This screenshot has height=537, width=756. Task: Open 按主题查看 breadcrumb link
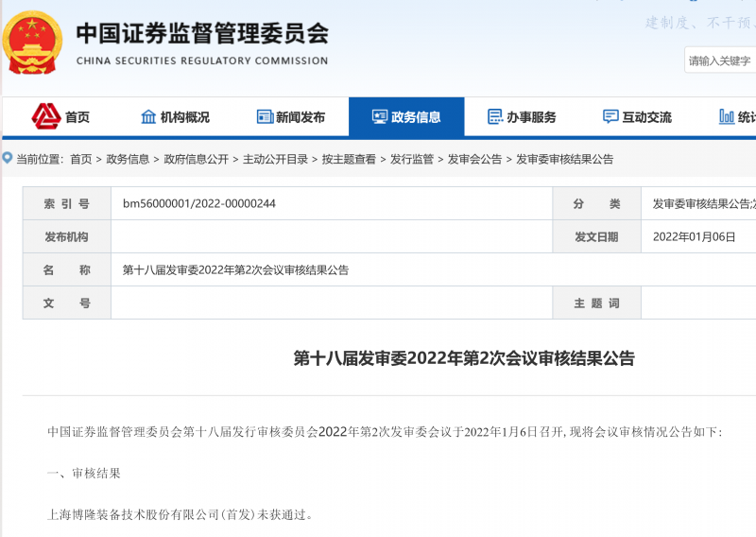click(x=349, y=159)
